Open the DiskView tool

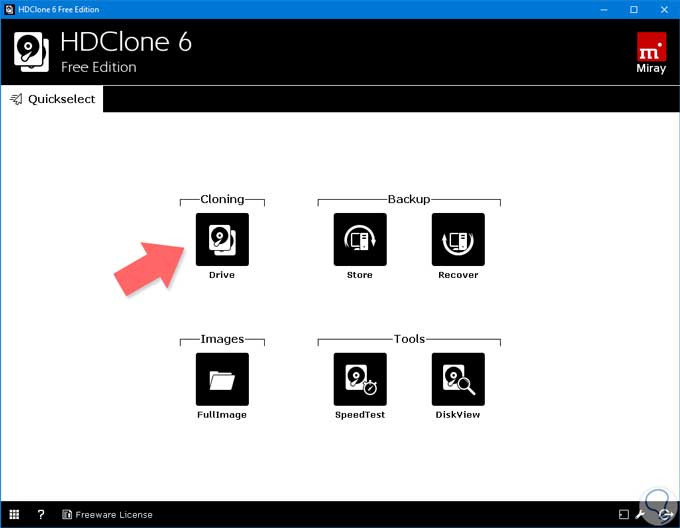[x=458, y=379]
